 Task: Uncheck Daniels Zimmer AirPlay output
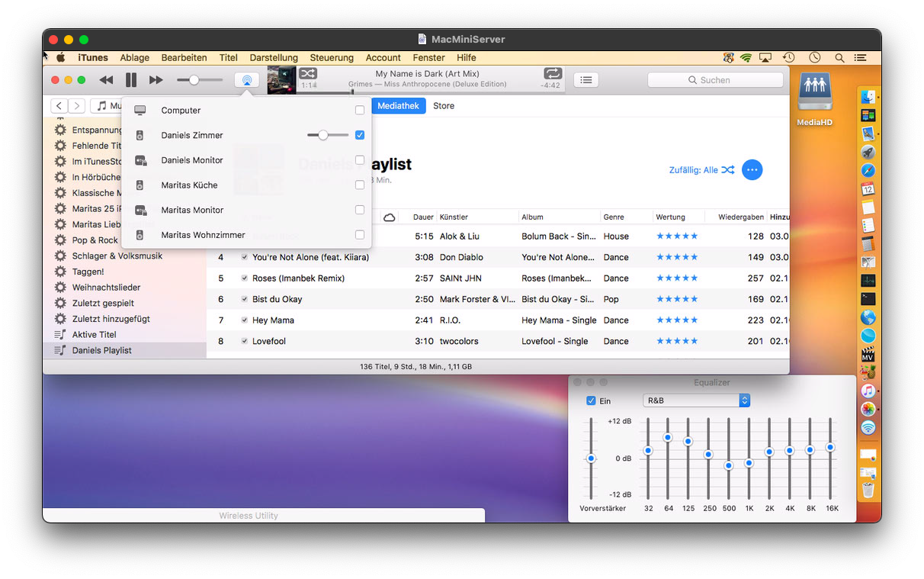point(360,135)
